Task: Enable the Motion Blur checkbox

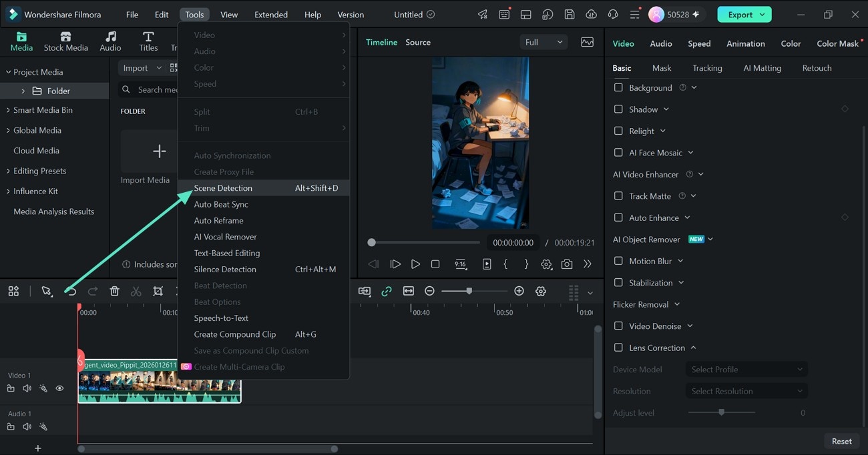Action: coord(618,261)
